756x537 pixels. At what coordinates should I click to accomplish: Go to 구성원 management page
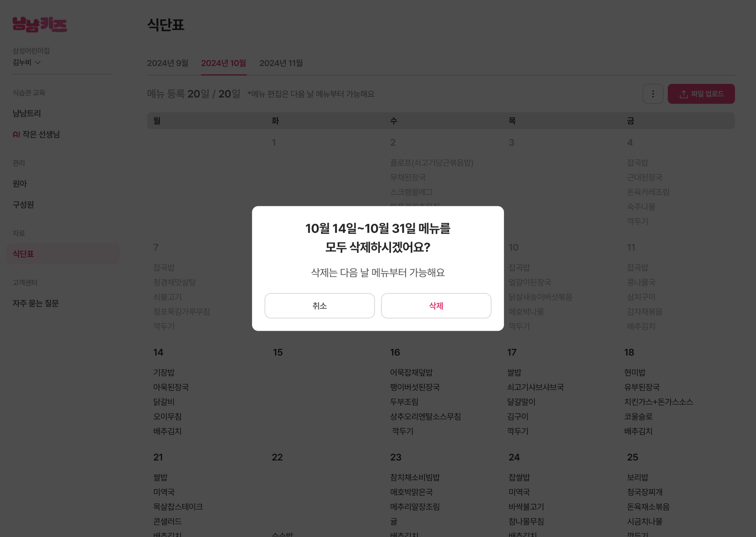pyautogui.click(x=23, y=204)
